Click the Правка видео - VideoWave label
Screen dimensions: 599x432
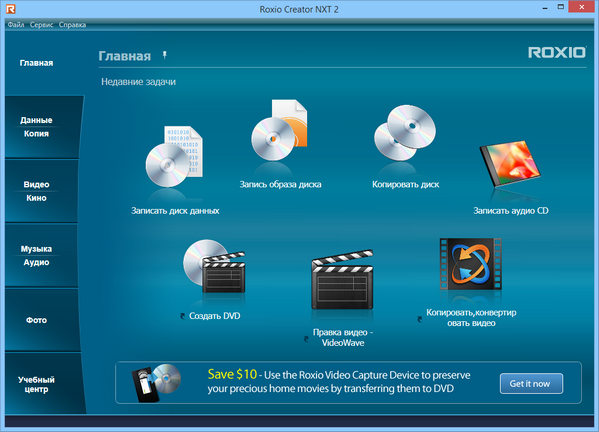[x=343, y=338]
